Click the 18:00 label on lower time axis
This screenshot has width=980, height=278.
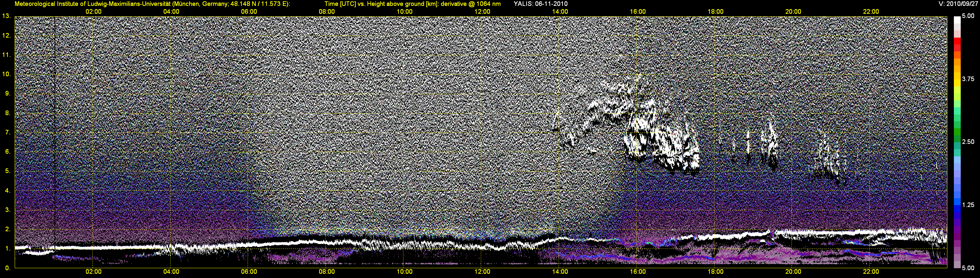716,272
